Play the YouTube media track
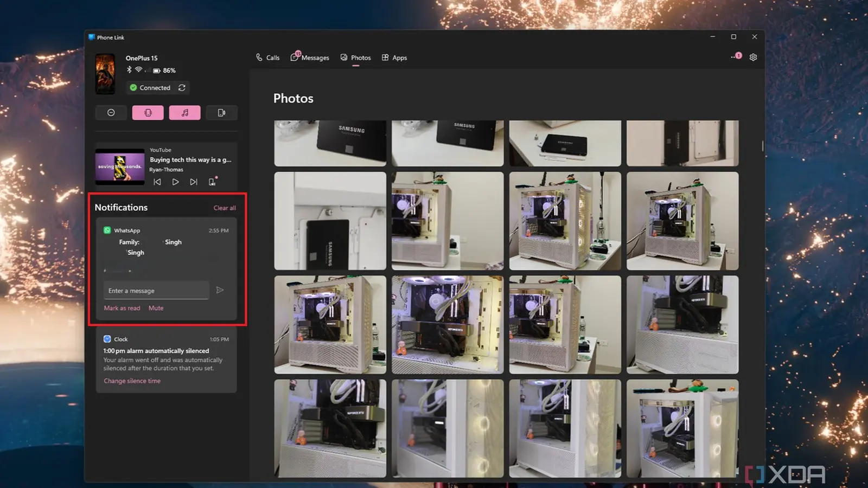 coord(175,182)
